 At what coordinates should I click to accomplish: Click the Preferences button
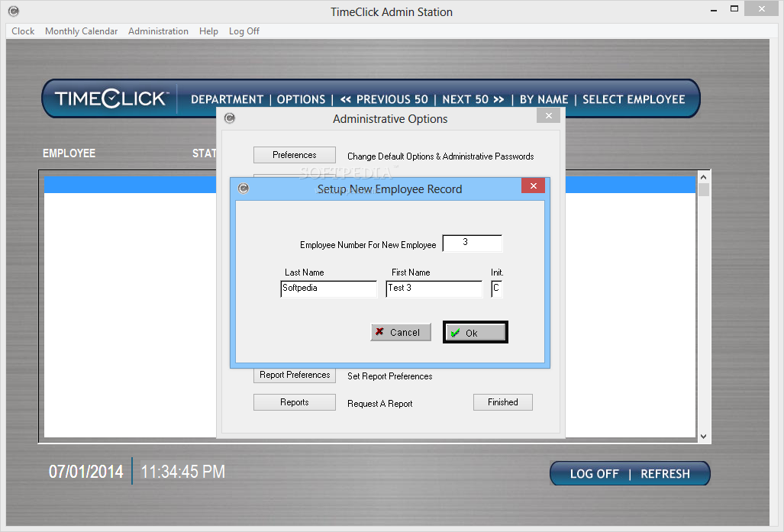(295, 155)
